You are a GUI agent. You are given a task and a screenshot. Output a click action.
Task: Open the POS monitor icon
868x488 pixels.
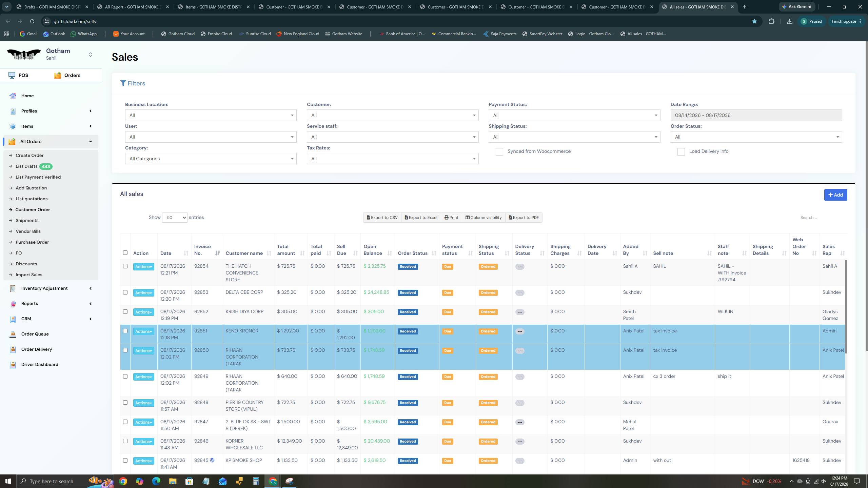coord(12,75)
